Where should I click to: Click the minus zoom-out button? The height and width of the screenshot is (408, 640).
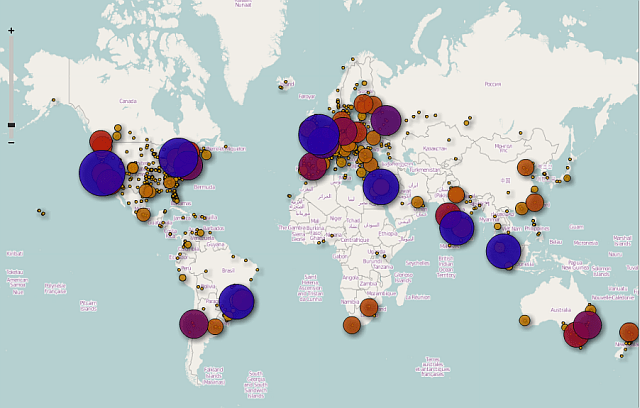click(x=11, y=142)
